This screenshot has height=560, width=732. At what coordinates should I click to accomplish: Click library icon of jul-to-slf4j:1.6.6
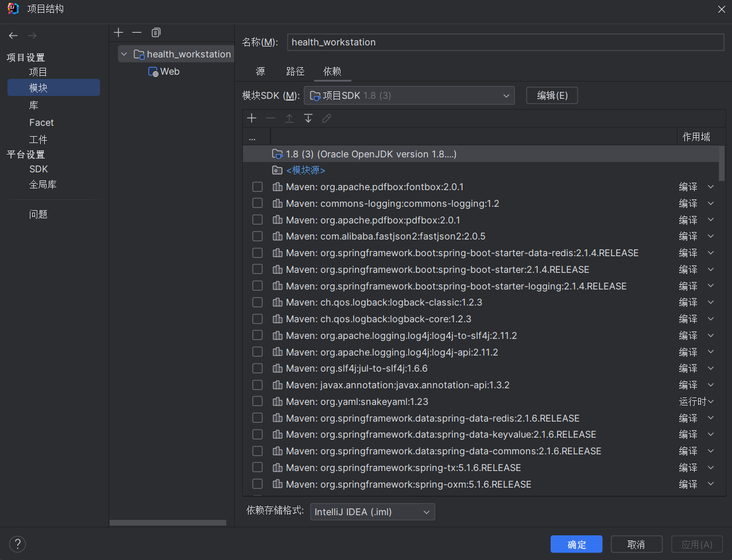click(x=278, y=368)
